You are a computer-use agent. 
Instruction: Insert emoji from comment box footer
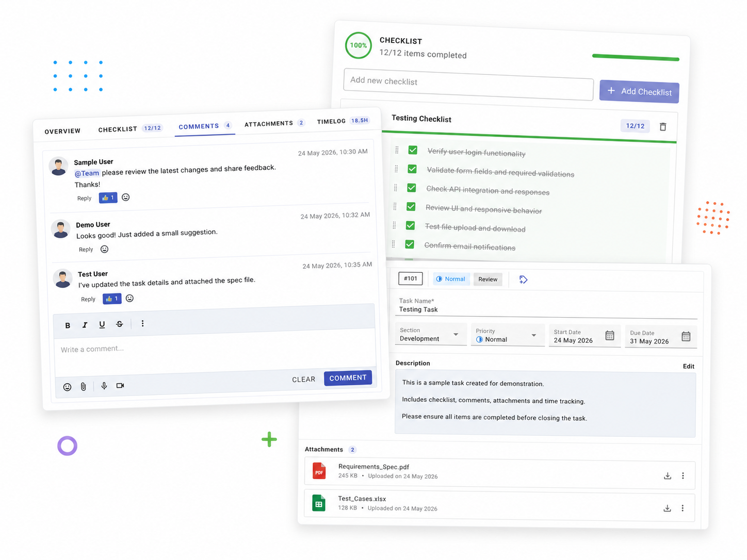coord(67,387)
